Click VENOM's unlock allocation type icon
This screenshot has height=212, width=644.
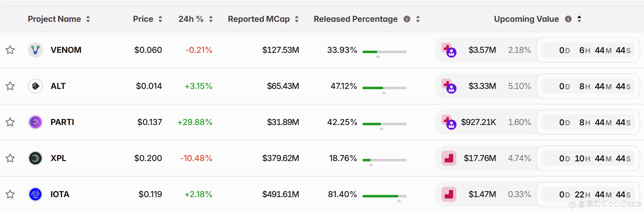(x=449, y=50)
